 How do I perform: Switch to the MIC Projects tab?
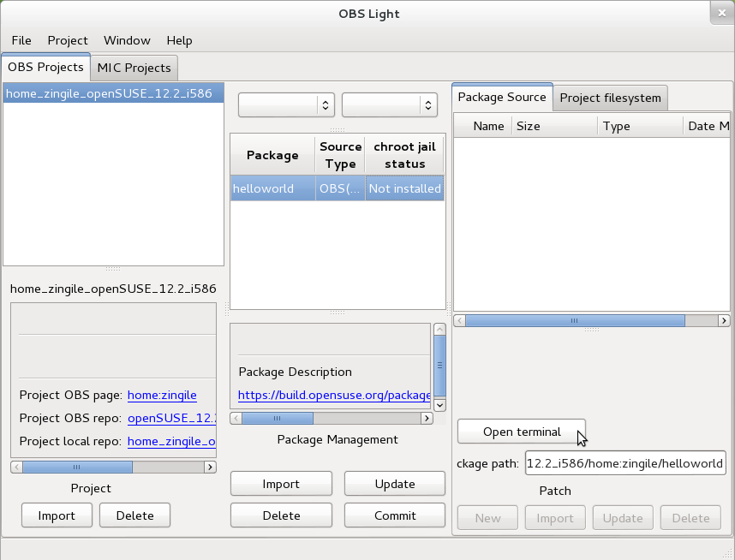(134, 68)
